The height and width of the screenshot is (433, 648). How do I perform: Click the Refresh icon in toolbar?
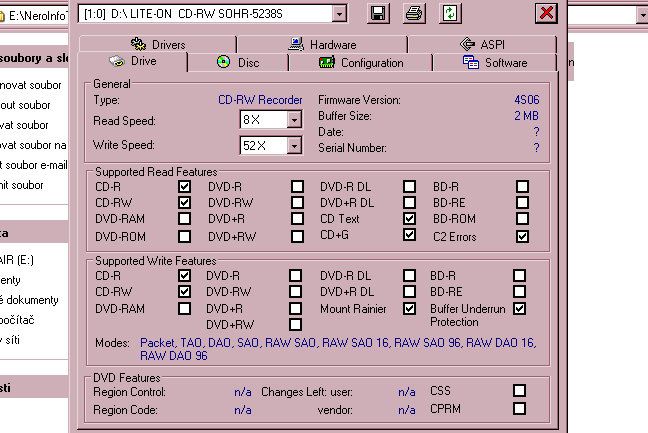click(450, 13)
